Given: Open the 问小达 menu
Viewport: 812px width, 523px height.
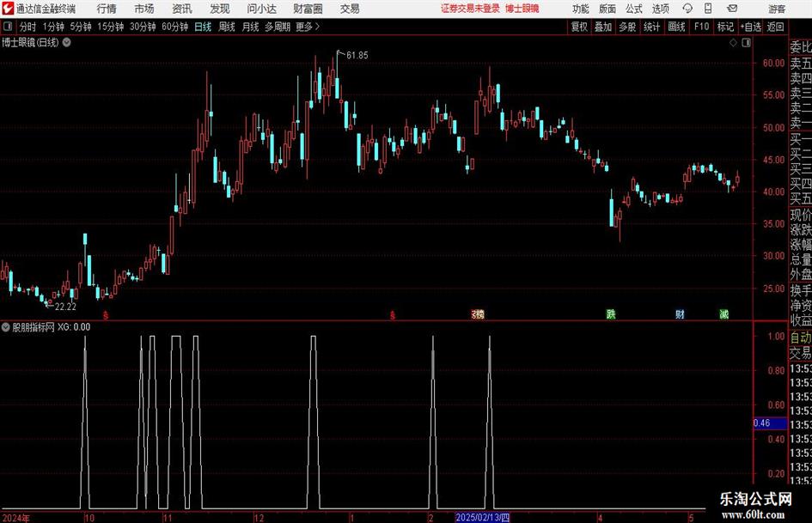Looking at the screenshot, I should click(x=261, y=9).
